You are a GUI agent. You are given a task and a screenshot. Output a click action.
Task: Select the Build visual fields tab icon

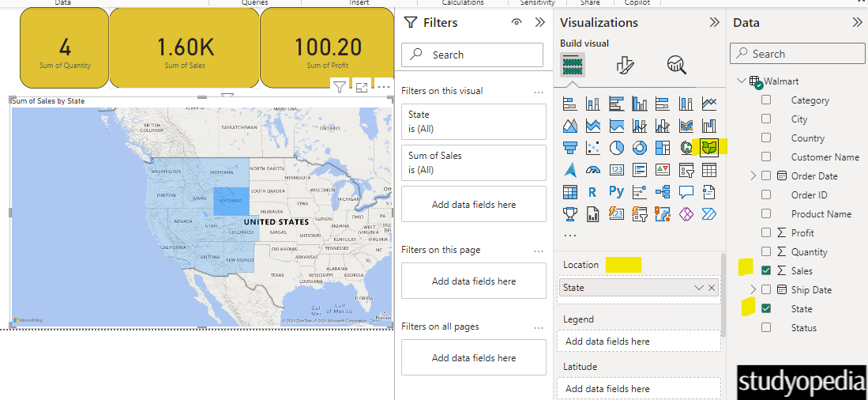click(x=573, y=66)
